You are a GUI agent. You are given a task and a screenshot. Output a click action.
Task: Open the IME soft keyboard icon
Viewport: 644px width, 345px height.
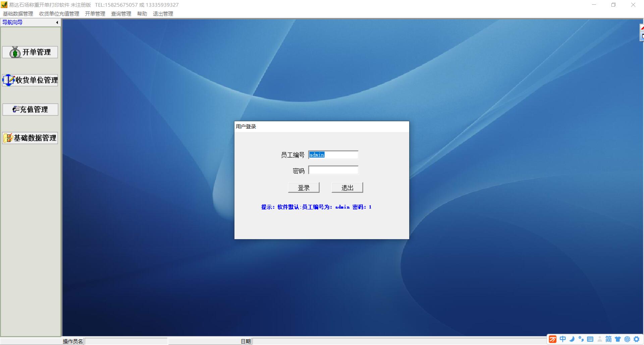(x=590, y=339)
